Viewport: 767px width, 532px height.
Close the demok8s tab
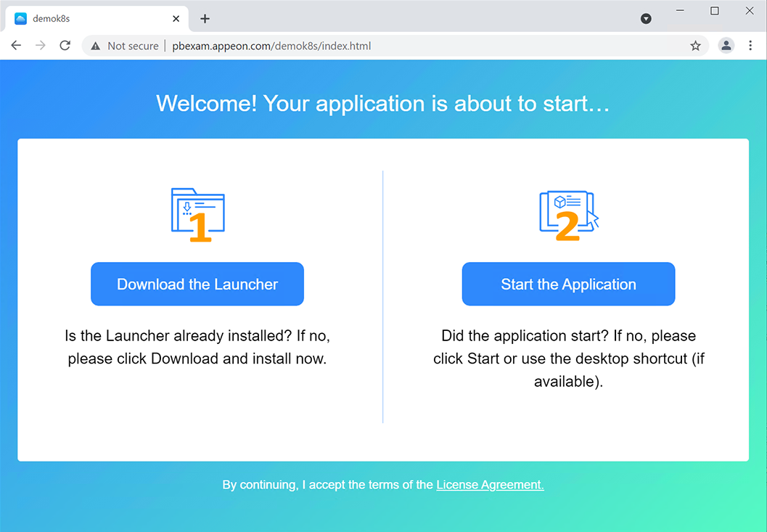click(176, 19)
